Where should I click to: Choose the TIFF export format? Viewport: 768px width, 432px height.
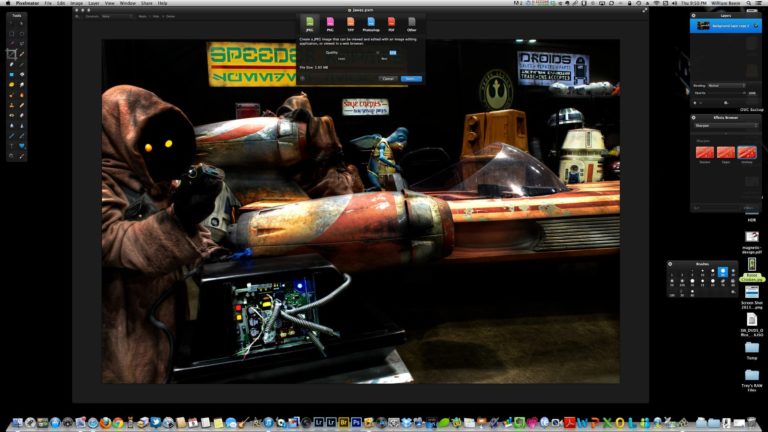pyautogui.click(x=350, y=24)
